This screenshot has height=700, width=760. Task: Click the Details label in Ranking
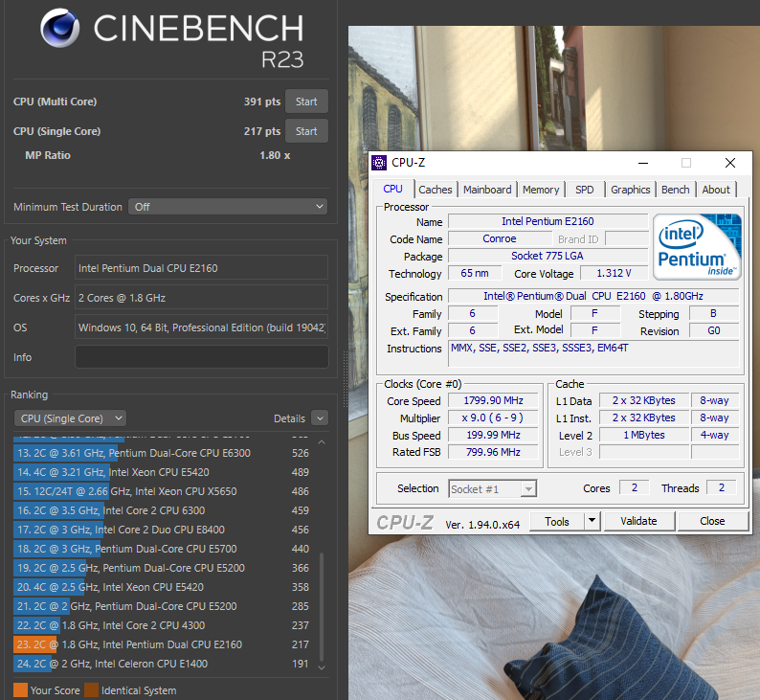coord(289,418)
